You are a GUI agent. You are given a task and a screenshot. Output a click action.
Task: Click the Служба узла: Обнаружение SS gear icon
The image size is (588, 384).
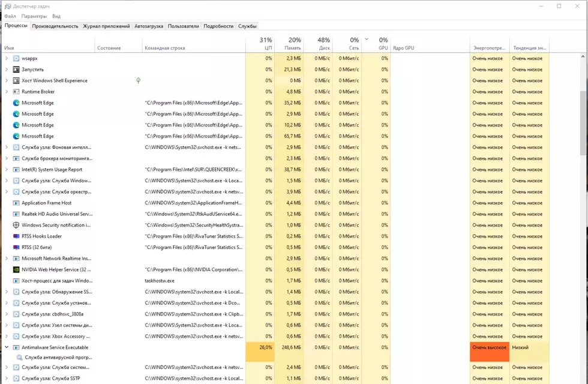[x=16, y=292]
